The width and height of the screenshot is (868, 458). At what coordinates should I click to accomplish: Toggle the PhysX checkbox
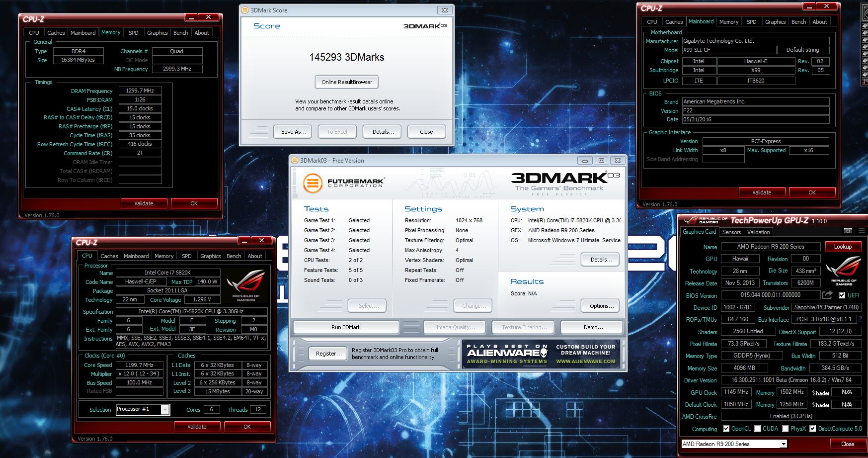point(786,429)
